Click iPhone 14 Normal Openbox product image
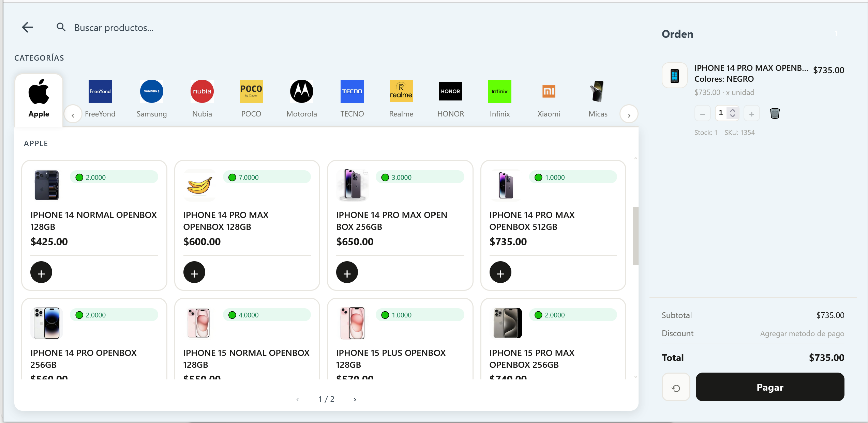 tap(47, 185)
